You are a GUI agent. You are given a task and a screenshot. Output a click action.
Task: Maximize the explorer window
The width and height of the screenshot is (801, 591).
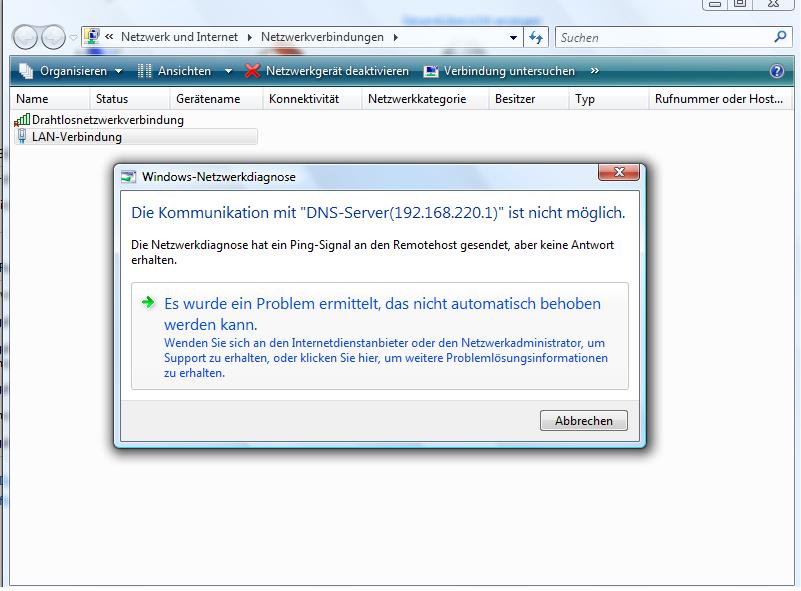[740, 4]
